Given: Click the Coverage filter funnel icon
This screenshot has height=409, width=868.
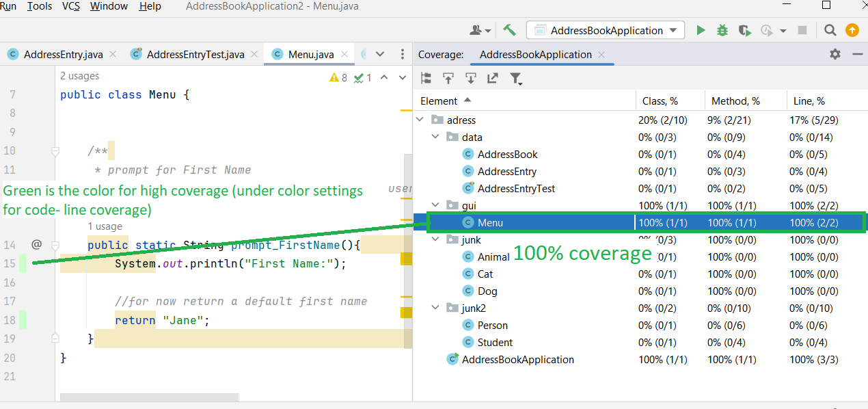Looking at the screenshot, I should pyautogui.click(x=516, y=79).
